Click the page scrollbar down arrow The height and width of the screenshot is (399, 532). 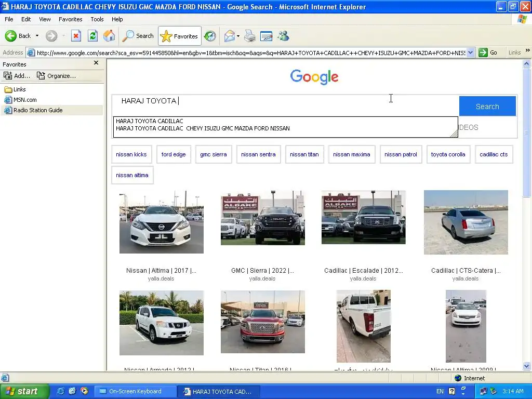527,366
